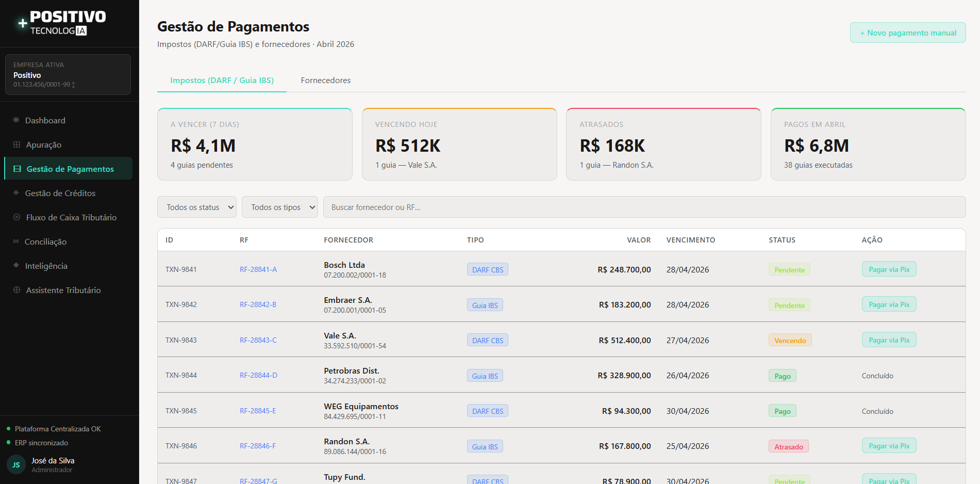The width and height of the screenshot is (980, 484).
Task: Click the Guia IBS tag for Embraer S.A.
Action: click(x=485, y=305)
